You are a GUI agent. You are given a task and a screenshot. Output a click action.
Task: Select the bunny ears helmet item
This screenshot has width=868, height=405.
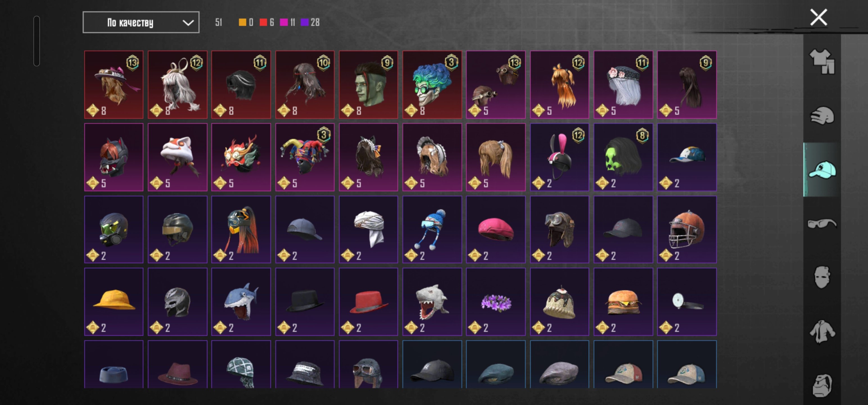click(559, 157)
